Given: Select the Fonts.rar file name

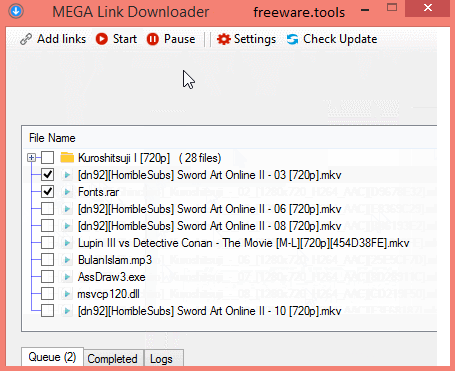Looking at the screenshot, I should pyautogui.click(x=98, y=192).
